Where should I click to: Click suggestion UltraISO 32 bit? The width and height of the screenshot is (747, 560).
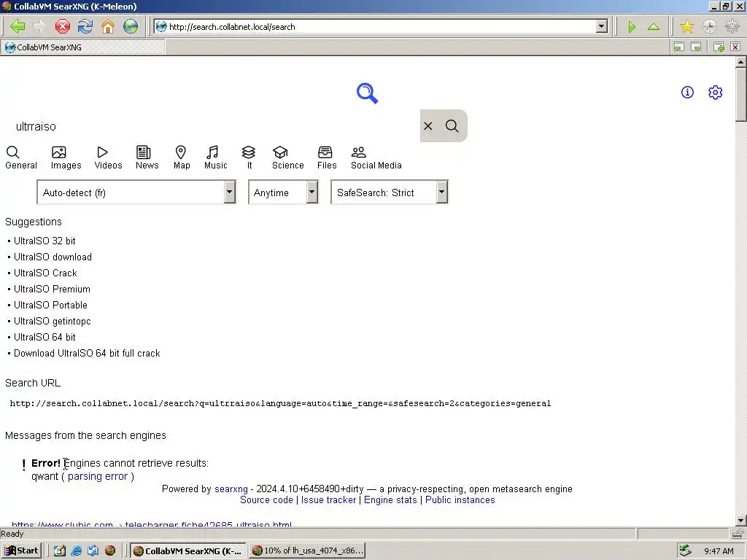click(x=44, y=241)
